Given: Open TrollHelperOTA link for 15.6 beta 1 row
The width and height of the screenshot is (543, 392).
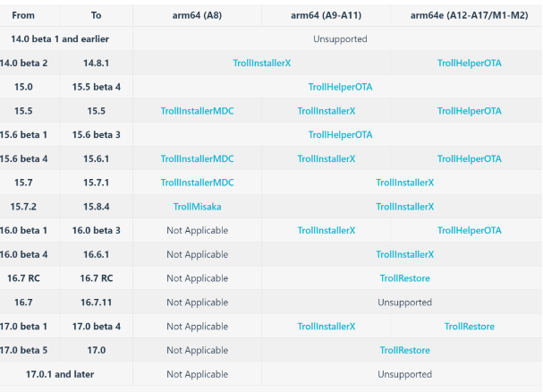Looking at the screenshot, I should 340,135.
